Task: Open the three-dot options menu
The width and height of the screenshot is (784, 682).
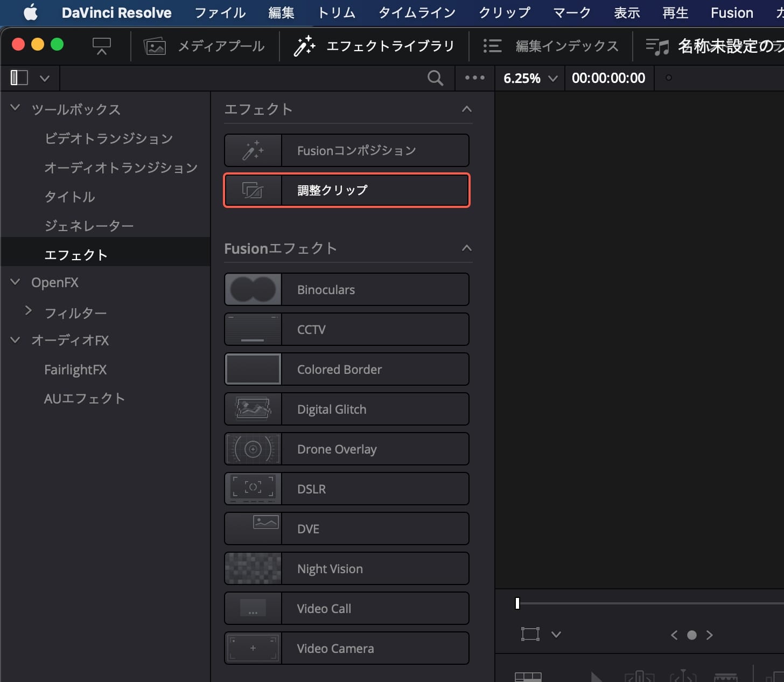Action: click(x=474, y=78)
